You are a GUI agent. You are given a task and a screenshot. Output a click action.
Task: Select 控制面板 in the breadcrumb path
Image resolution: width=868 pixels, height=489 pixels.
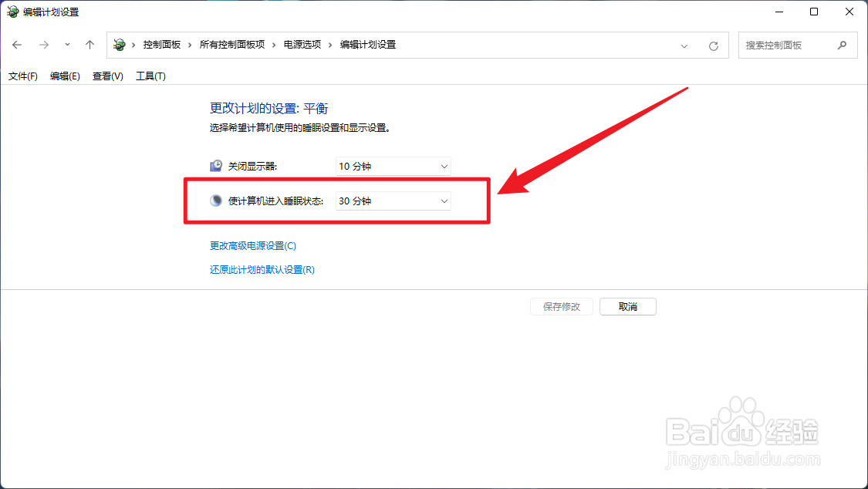tap(162, 45)
